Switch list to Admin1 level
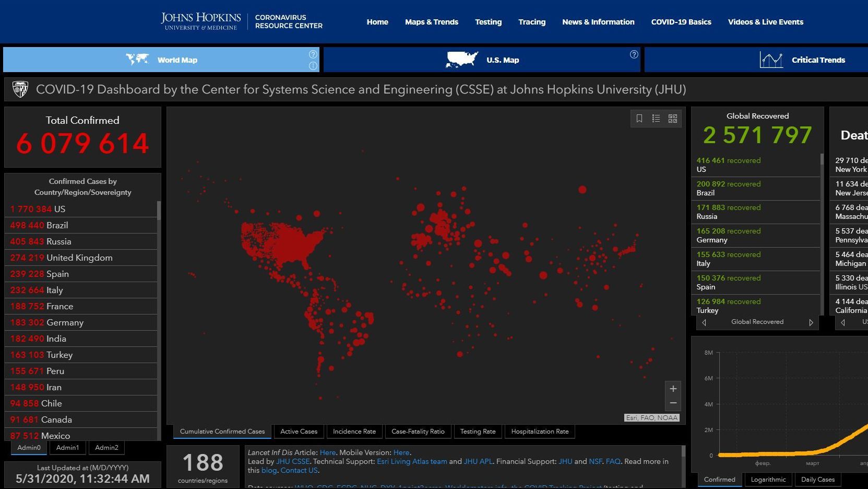This screenshot has width=868, height=489. coord(68,448)
